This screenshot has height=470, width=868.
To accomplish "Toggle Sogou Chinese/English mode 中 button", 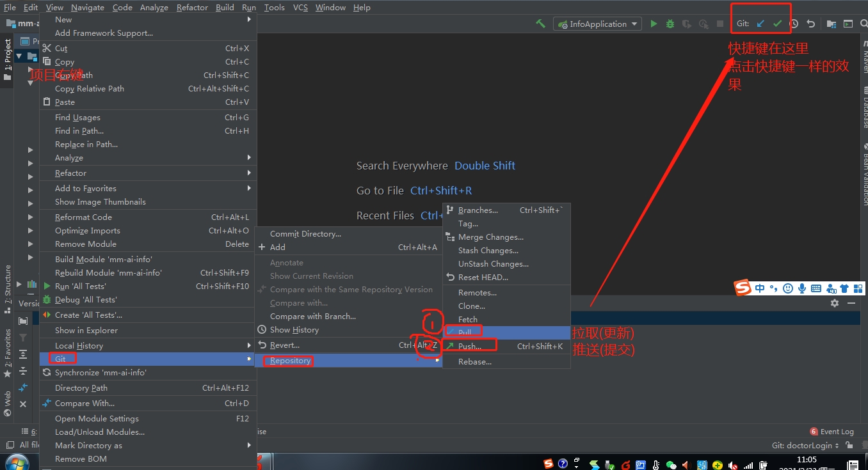I will [x=760, y=288].
